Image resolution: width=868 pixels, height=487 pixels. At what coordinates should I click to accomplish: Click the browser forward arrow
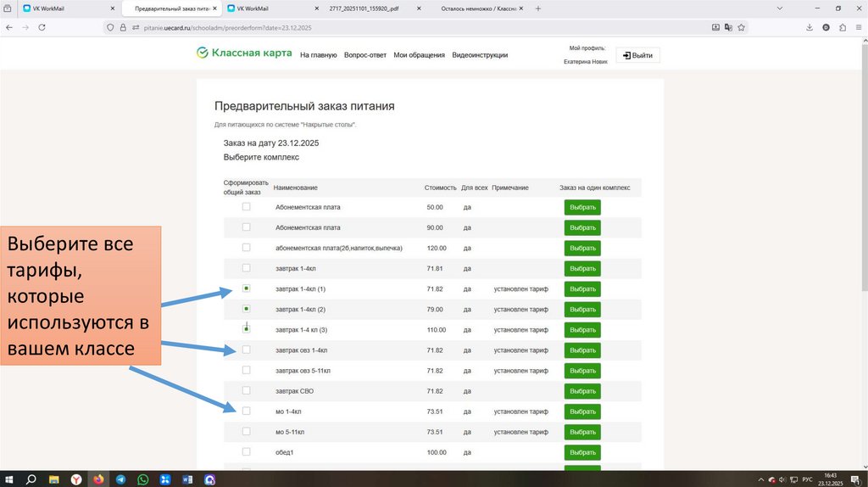pos(25,27)
